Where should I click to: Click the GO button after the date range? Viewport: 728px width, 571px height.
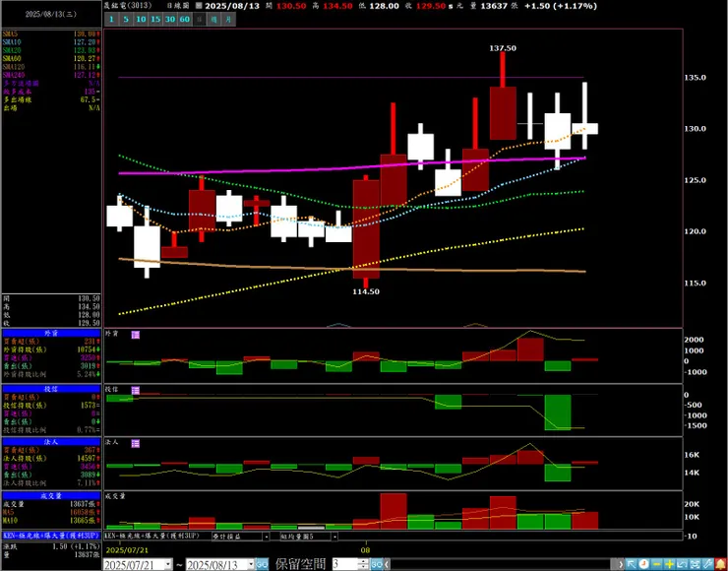(262, 564)
